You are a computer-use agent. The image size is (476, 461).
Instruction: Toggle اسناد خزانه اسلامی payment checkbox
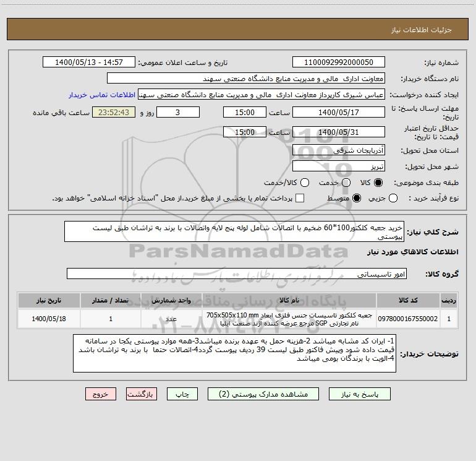[x=300, y=198]
